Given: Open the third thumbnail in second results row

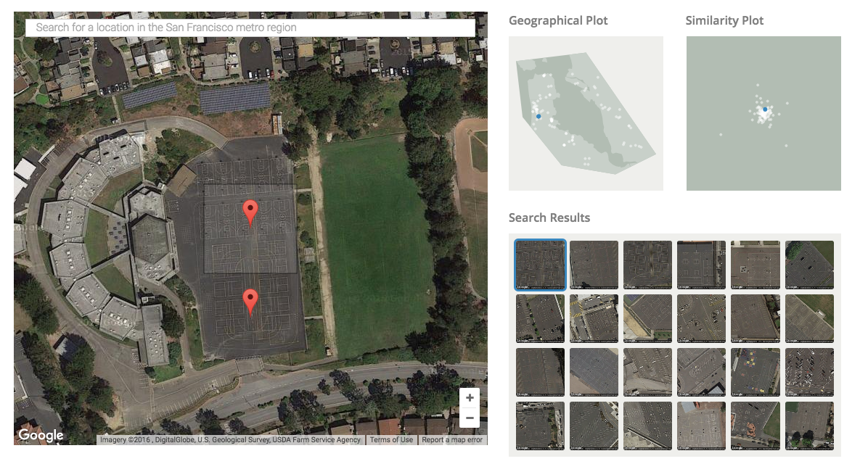Looking at the screenshot, I should pos(647,318).
